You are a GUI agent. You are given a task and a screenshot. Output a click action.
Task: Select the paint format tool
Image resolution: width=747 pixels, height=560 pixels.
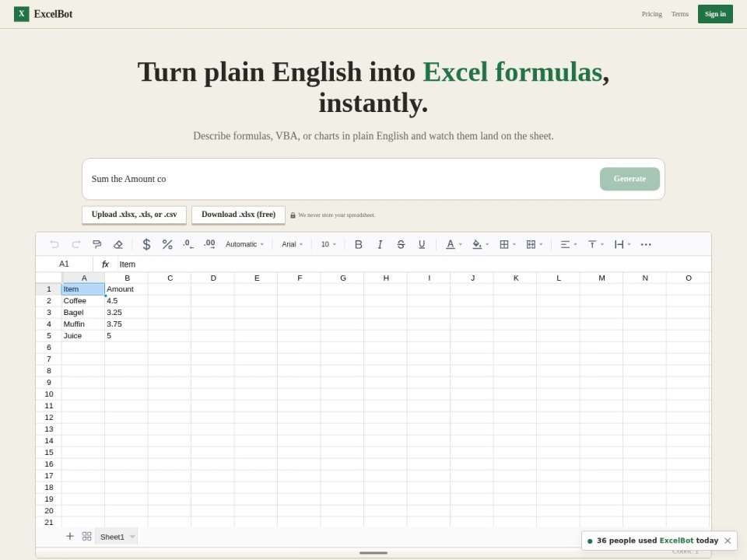pyautogui.click(x=96, y=244)
